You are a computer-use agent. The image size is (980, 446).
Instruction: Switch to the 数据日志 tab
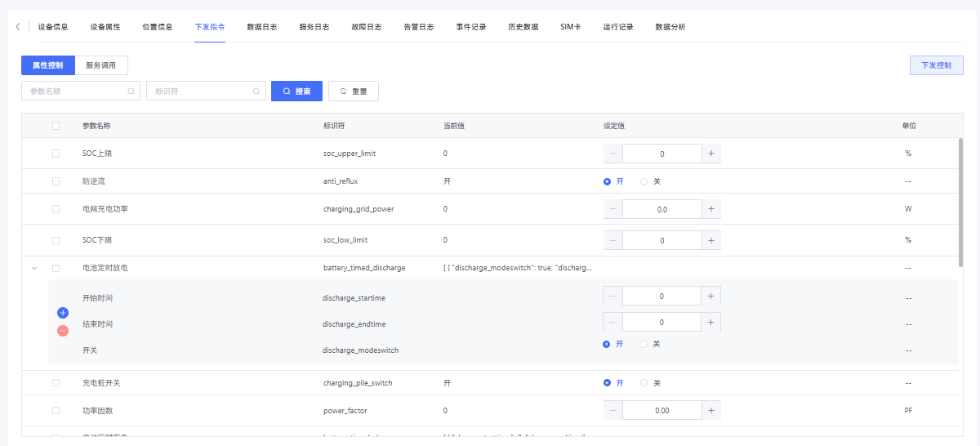click(x=261, y=27)
